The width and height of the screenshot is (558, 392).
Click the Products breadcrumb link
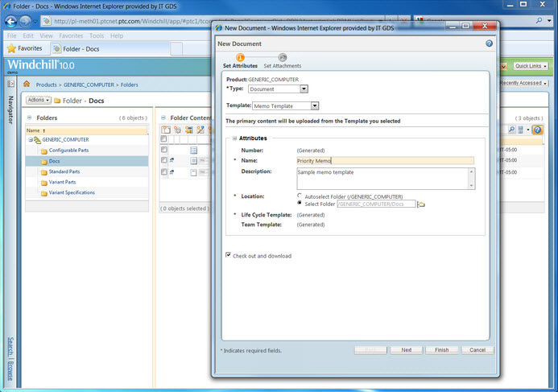pos(46,85)
